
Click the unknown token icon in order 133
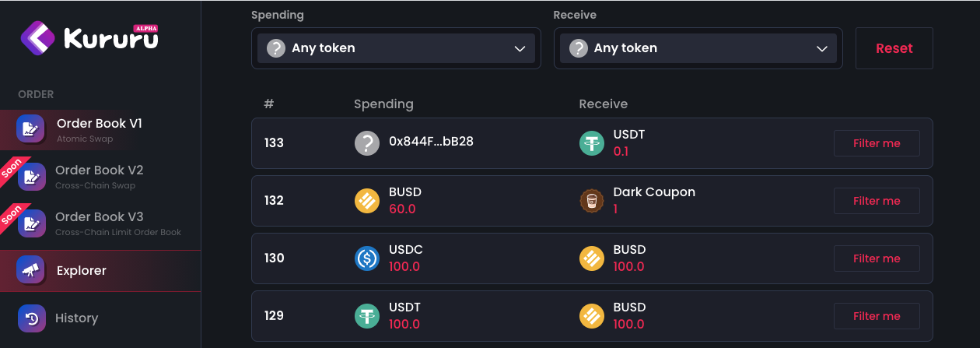[x=367, y=143]
